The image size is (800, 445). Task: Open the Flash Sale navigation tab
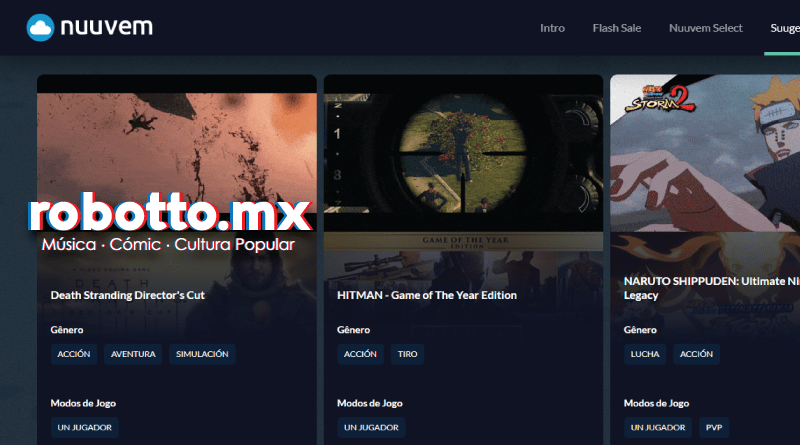pos(616,28)
